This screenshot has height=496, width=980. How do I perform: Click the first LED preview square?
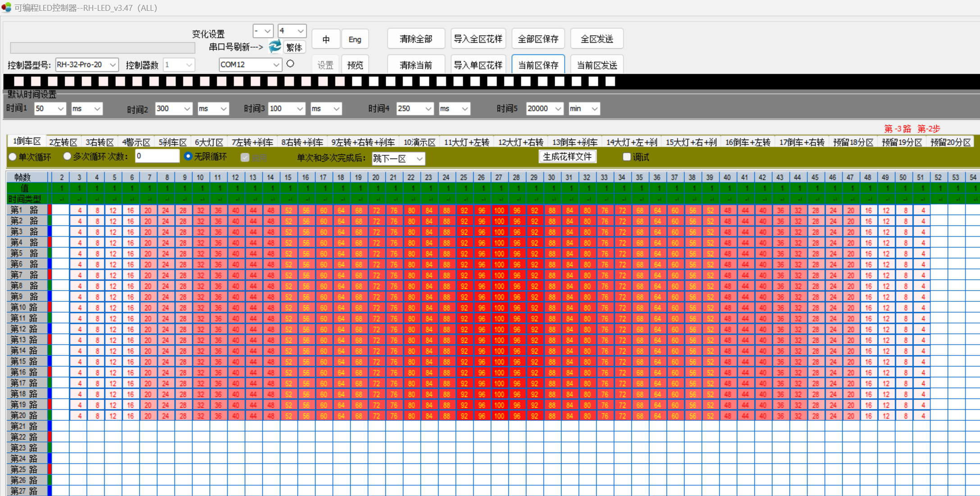click(19, 82)
